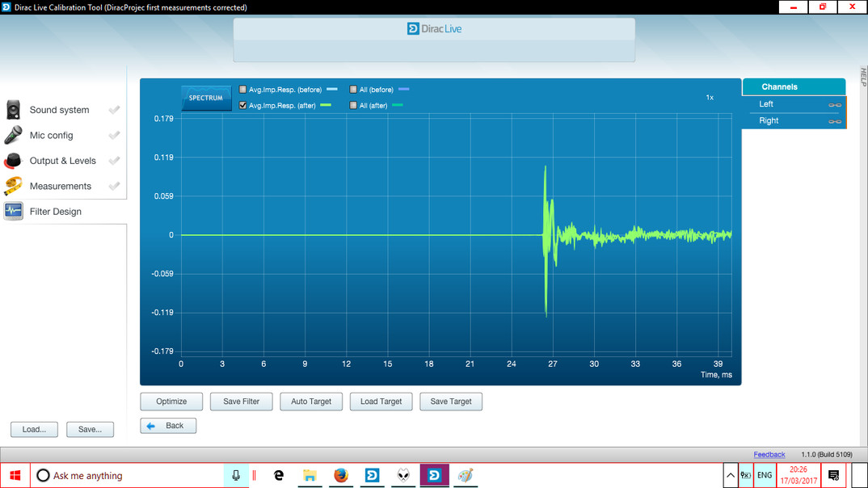This screenshot has width=868, height=488.
Task: Go Back to the previous step
Action: [x=168, y=426]
